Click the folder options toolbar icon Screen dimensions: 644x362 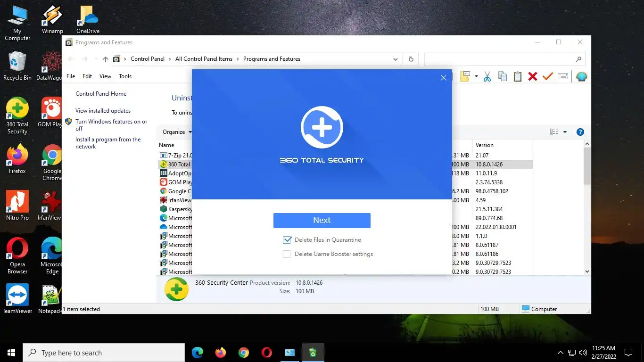pos(466,76)
